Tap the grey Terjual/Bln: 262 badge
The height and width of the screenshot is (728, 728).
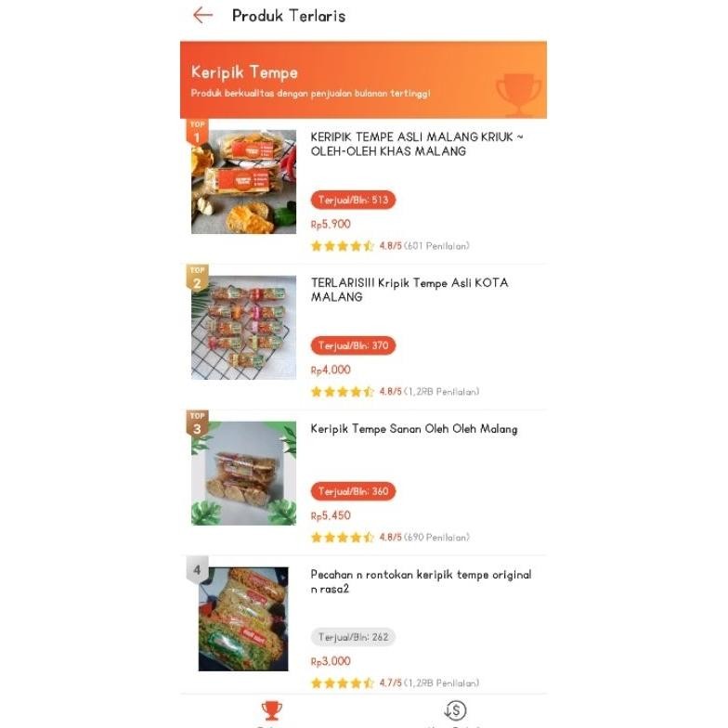tap(353, 637)
